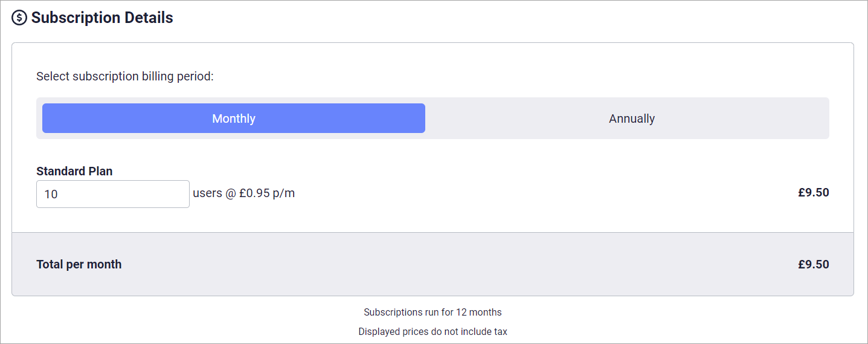Click the dollar coin icon beside Subscription Details
The height and width of the screenshot is (344, 868).
[19, 18]
